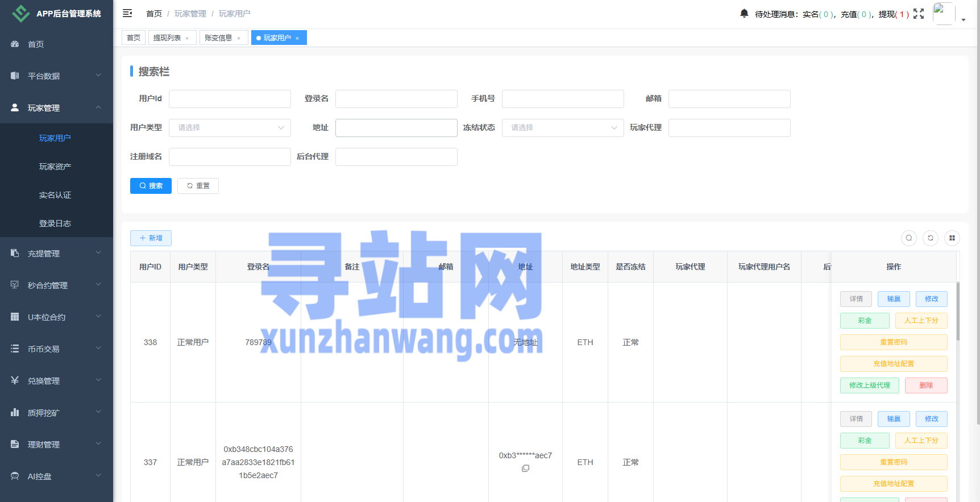Toggle fullscreen mode icon
The image size is (980, 502).
click(x=919, y=14)
